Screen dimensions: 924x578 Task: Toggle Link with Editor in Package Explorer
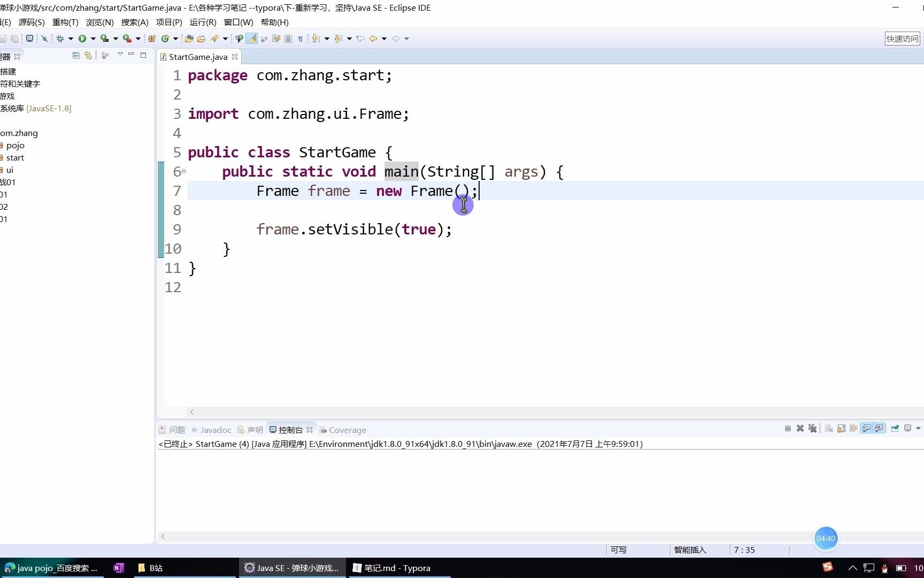point(88,55)
